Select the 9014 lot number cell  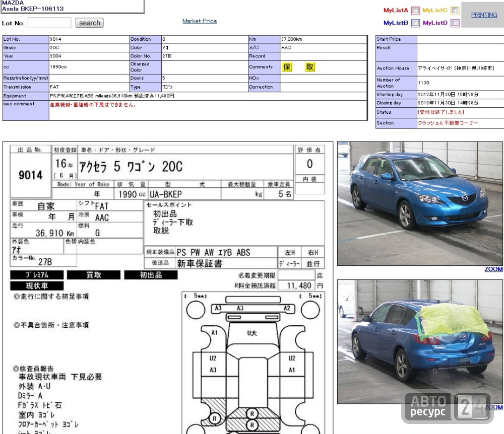tap(89, 39)
